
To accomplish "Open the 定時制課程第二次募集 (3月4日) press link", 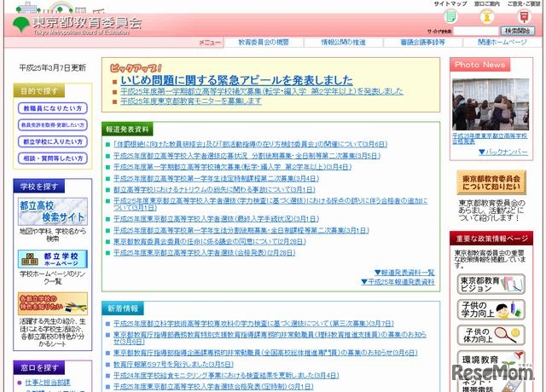I will [216, 178].
